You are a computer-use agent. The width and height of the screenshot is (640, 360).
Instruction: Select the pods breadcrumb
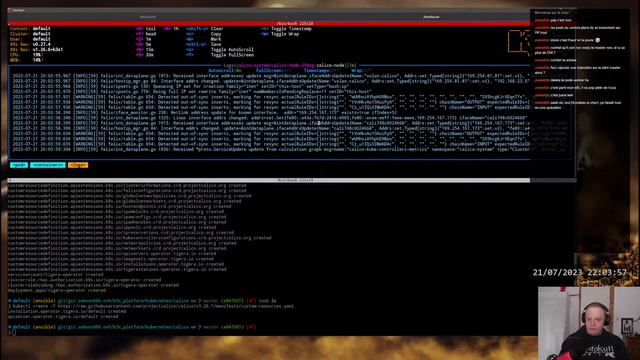tap(19, 165)
